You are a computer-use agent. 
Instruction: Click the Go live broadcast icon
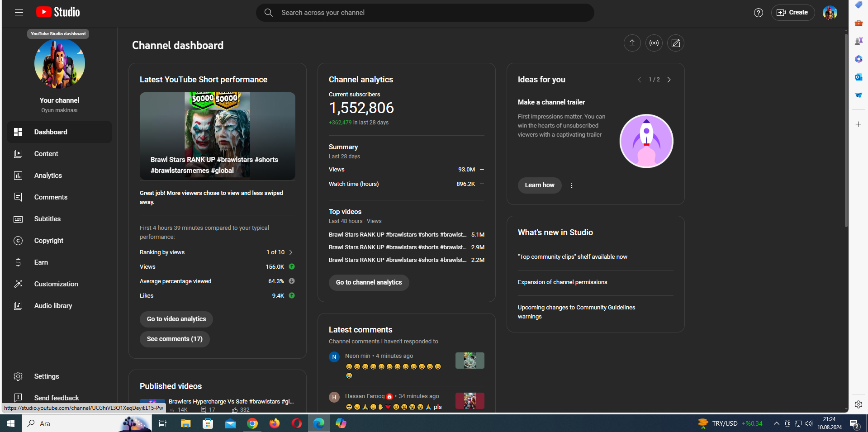click(654, 43)
